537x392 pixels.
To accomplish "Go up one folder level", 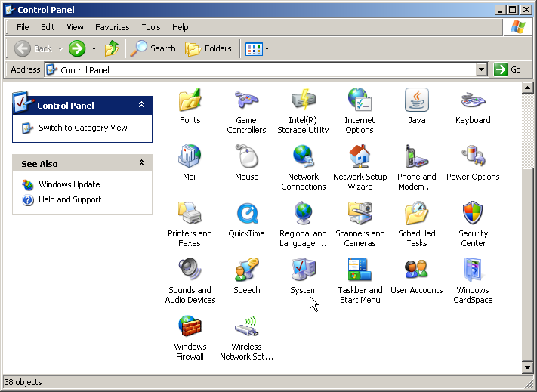I will point(112,48).
